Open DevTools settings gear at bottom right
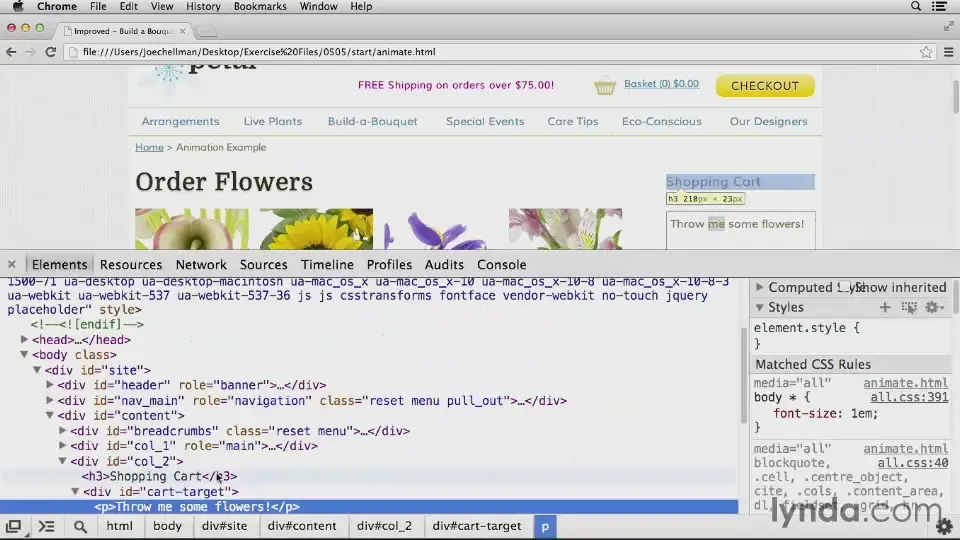The width and height of the screenshot is (960, 540). pos(944,526)
